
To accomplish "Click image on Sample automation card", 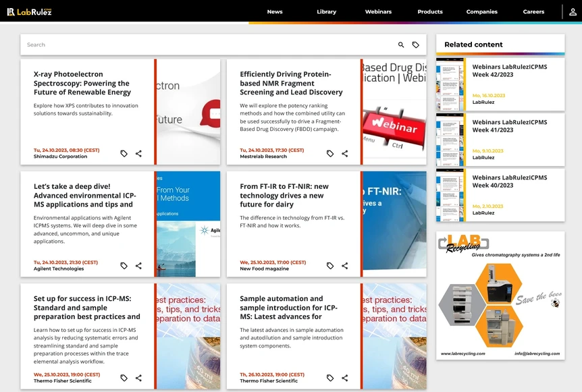I will point(394,337).
